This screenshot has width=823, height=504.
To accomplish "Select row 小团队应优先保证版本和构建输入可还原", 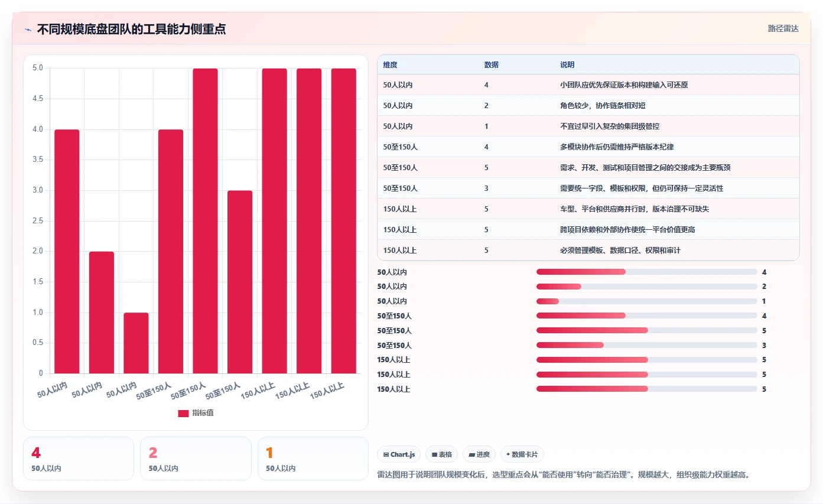I will (x=588, y=85).
